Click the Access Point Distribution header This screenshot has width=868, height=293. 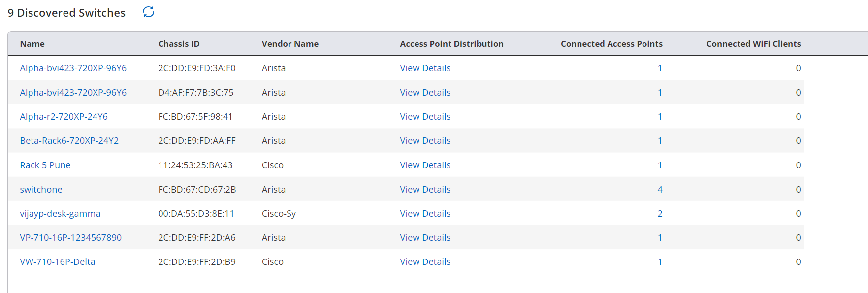coord(451,44)
